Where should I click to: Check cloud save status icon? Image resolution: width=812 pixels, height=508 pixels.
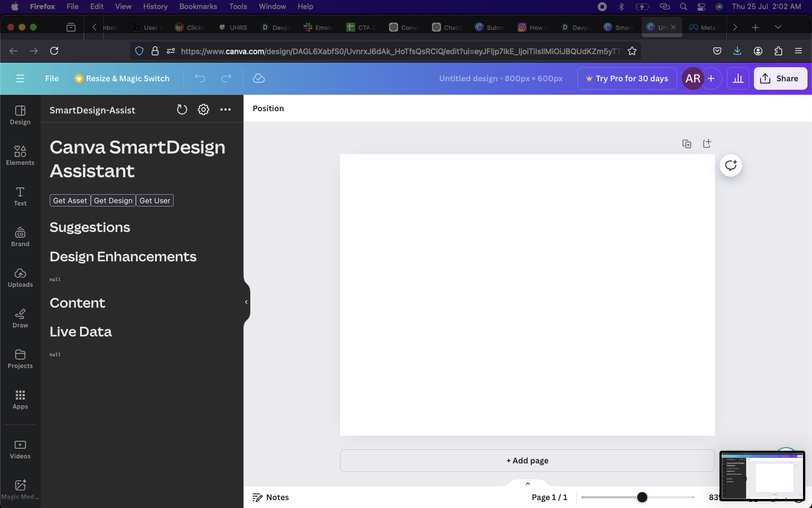[259, 78]
